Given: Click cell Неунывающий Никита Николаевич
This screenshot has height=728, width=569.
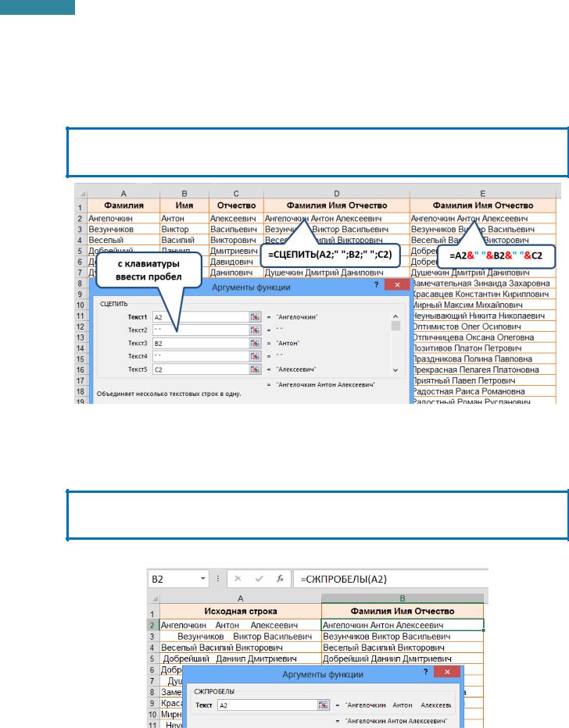Looking at the screenshot, I should click(x=483, y=316).
